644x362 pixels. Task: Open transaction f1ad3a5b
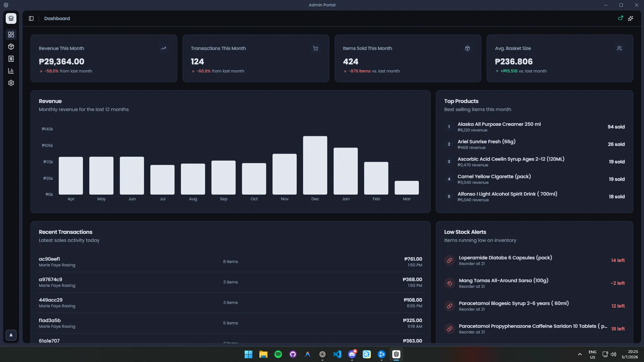point(231,323)
